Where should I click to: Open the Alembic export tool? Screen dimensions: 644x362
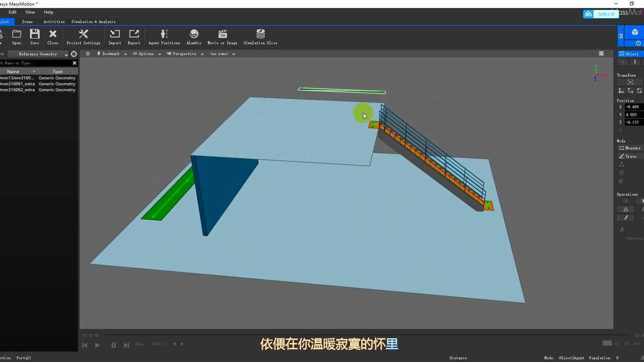pos(194,35)
